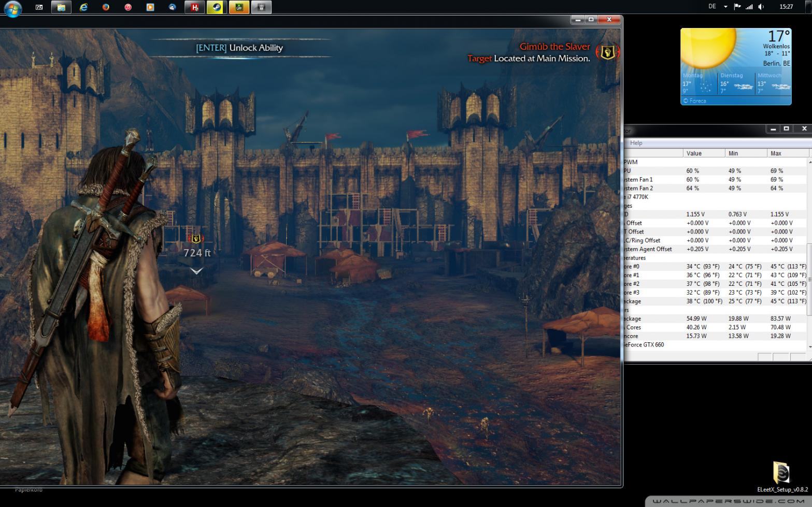Select the Core #0 temperature row
The image size is (812, 507).
point(715,267)
